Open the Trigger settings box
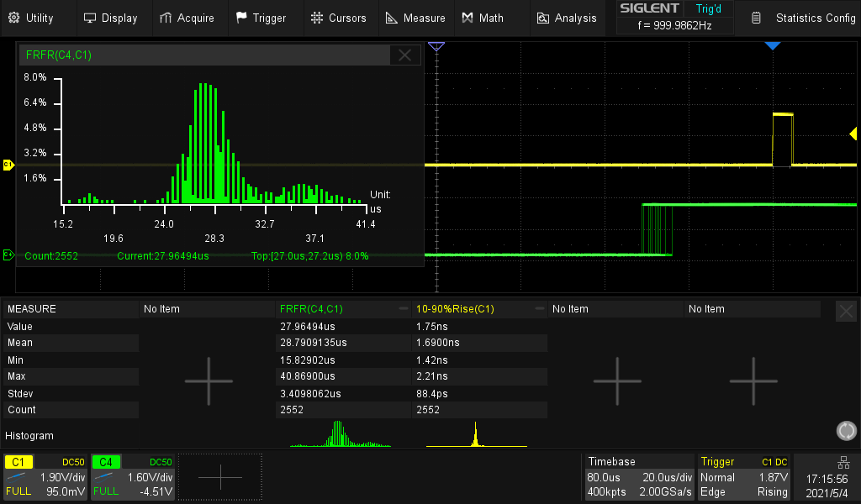 click(744, 476)
